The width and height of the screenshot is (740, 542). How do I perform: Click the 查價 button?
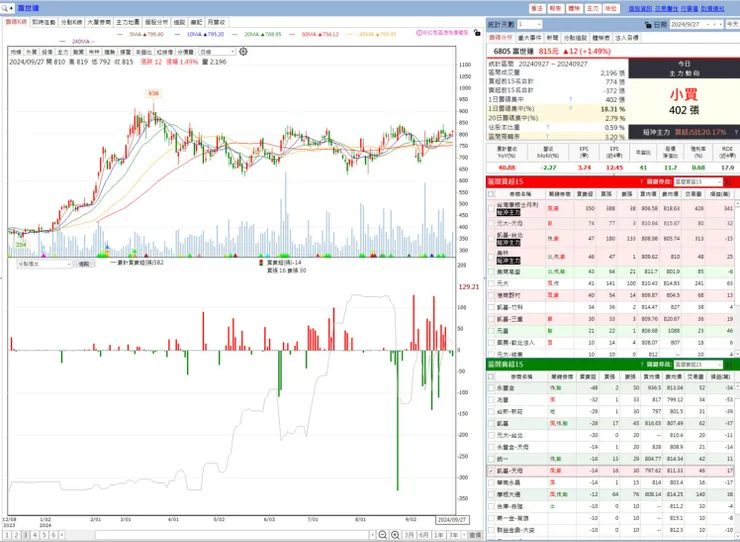point(475,535)
